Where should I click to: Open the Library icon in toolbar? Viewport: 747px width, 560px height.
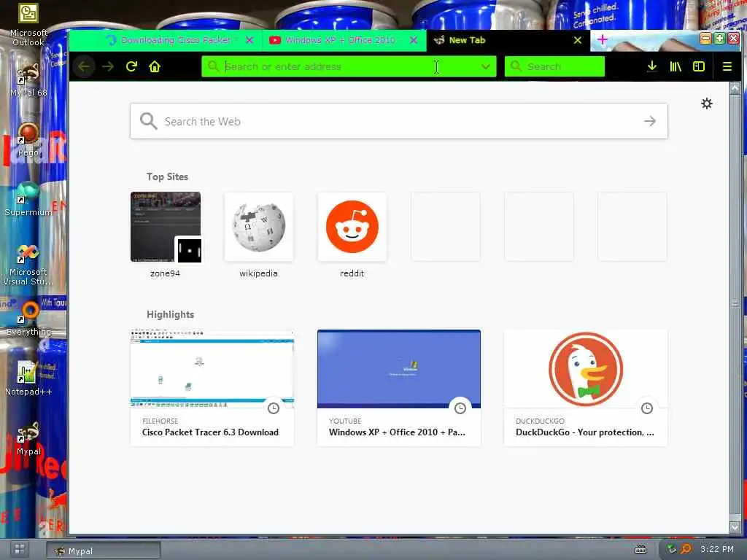[676, 66]
